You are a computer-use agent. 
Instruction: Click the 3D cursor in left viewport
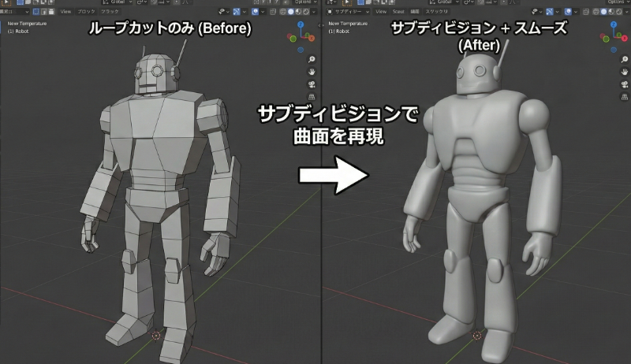[156, 336]
